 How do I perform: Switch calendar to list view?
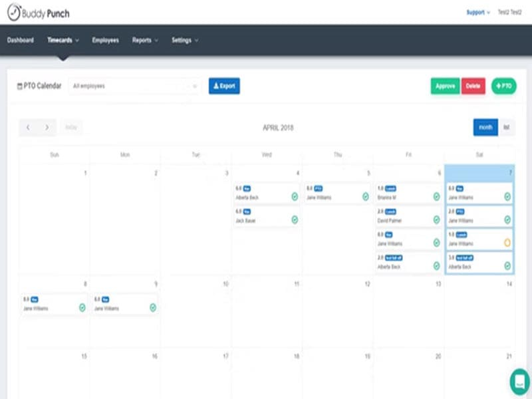click(x=506, y=127)
